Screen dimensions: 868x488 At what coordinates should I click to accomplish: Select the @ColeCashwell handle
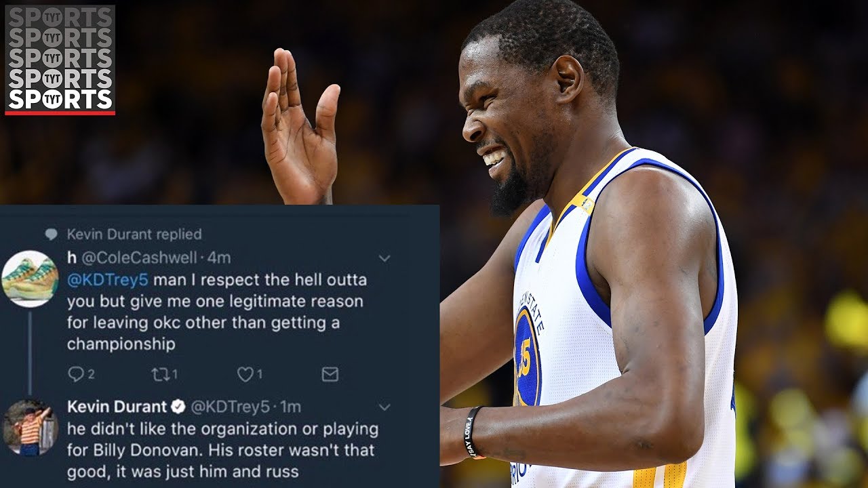139,258
